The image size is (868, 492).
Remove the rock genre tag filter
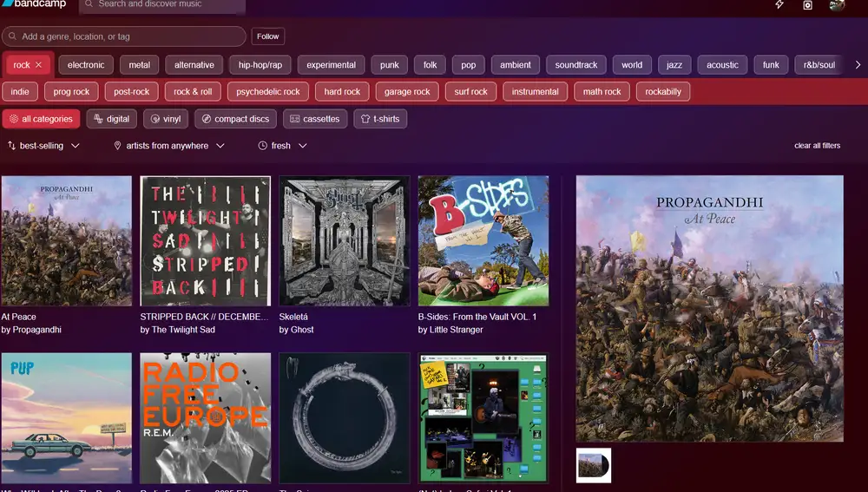(38, 65)
